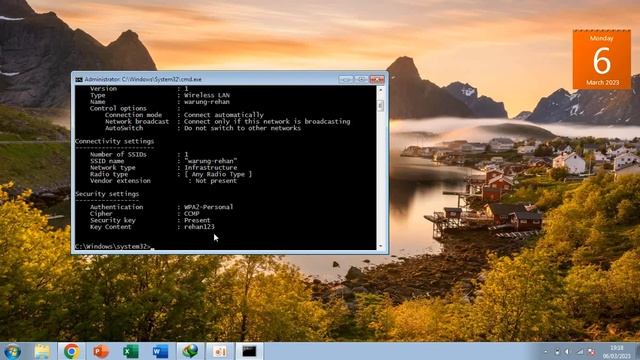Click the text Connect only if this network is broadcasting
Viewport: 640px width, 360px height.
point(267,121)
